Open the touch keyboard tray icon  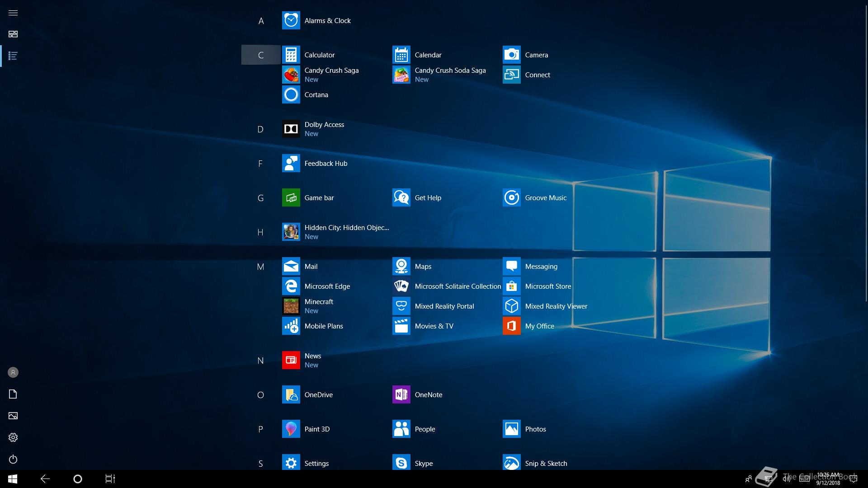tap(804, 479)
